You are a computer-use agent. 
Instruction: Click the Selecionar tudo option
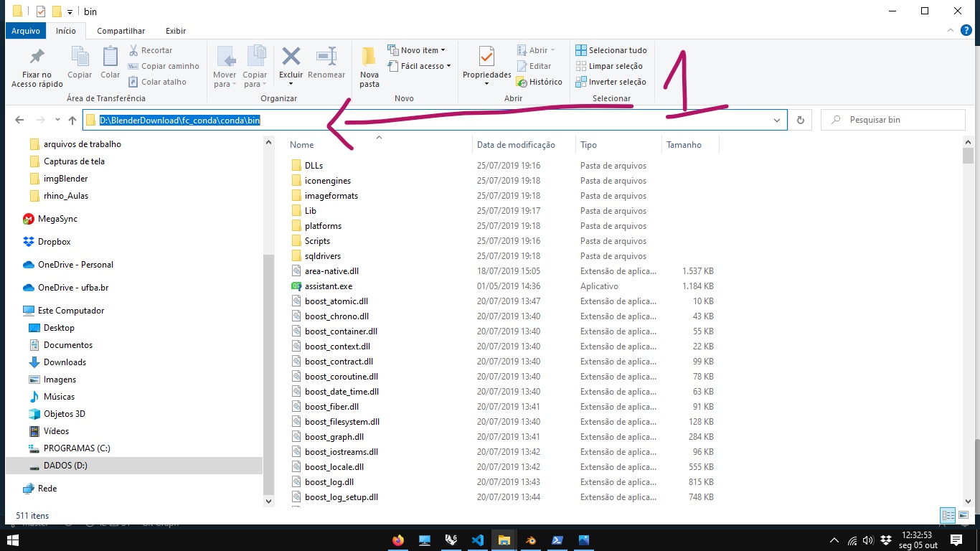[x=611, y=50]
